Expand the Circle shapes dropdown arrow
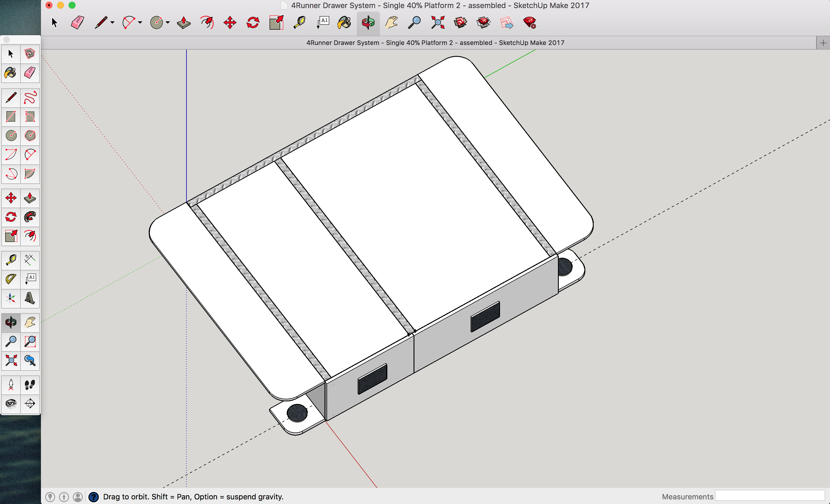This screenshot has height=504, width=830. [x=168, y=22]
